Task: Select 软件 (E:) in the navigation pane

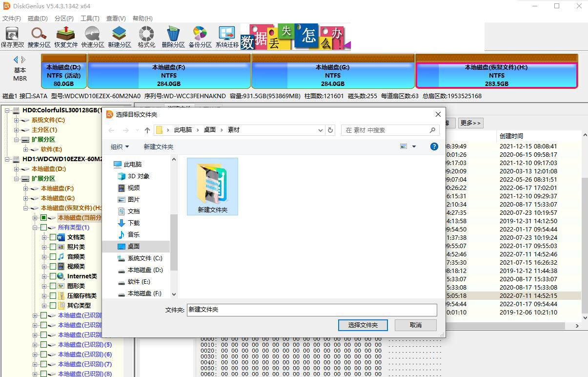Action: (x=134, y=282)
